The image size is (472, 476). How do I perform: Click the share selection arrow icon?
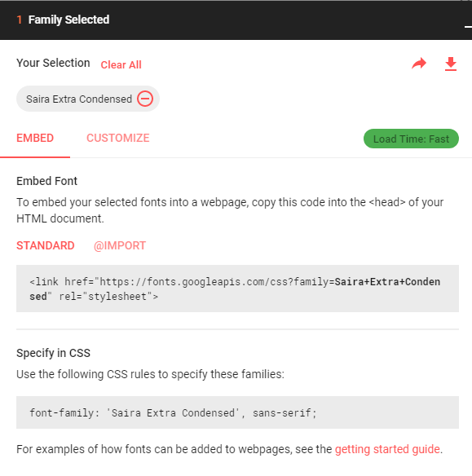pos(419,64)
